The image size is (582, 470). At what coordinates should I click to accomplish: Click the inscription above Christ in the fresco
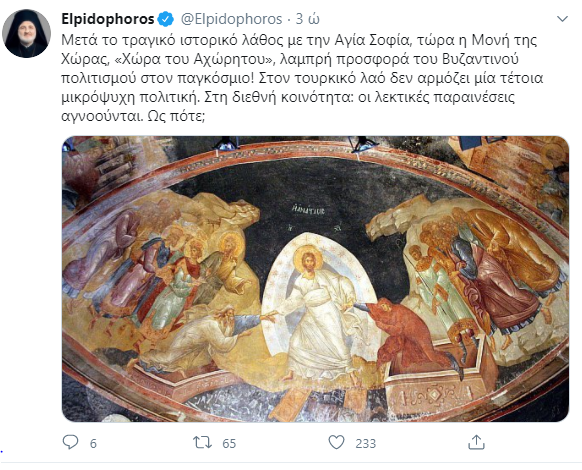pyautogui.click(x=308, y=210)
